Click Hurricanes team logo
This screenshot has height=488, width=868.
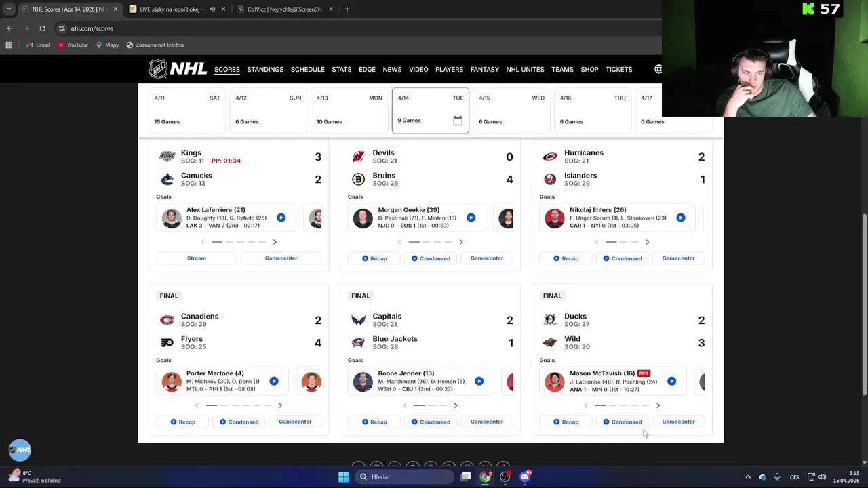click(x=550, y=157)
